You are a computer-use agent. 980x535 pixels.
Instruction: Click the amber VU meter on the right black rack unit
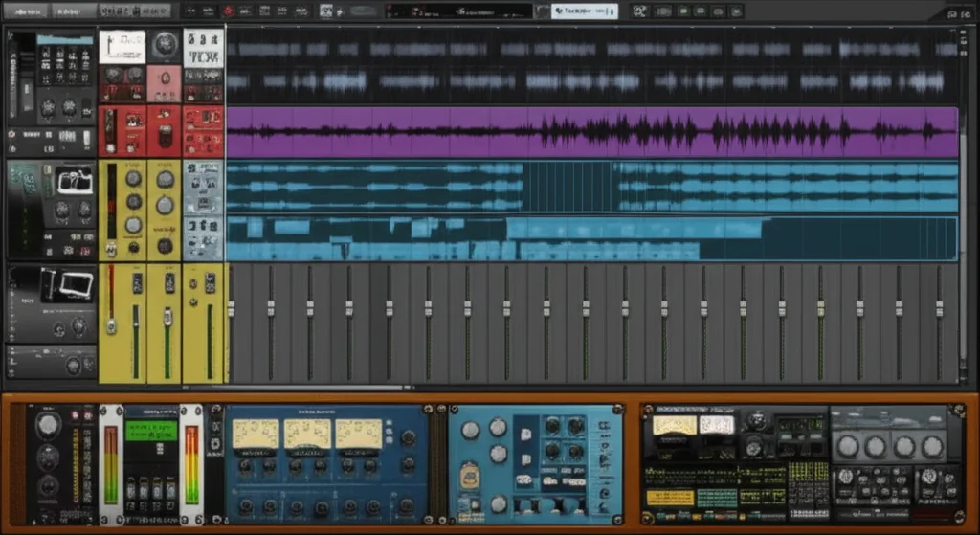(675, 426)
